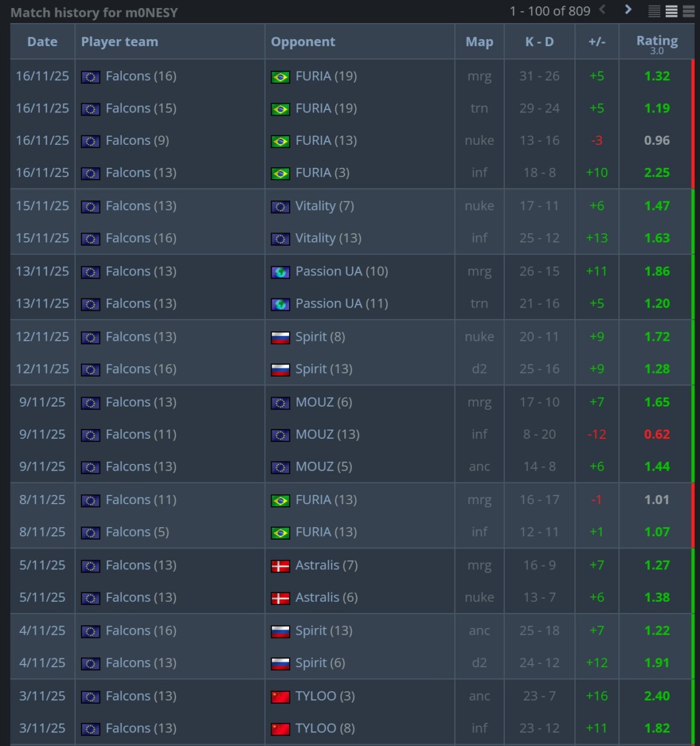Click the Denmark flag next to Astralis (7)

click(280, 566)
